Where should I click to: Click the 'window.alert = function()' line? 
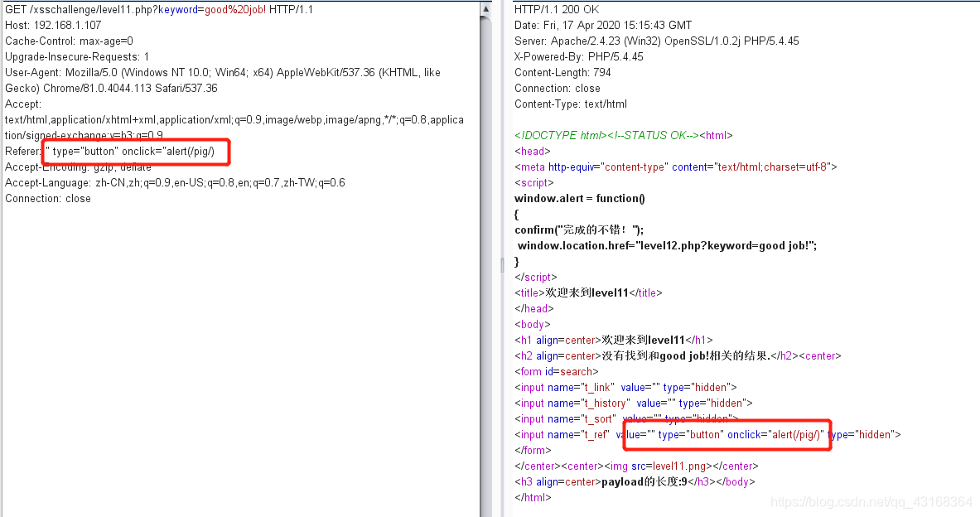(x=580, y=199)
